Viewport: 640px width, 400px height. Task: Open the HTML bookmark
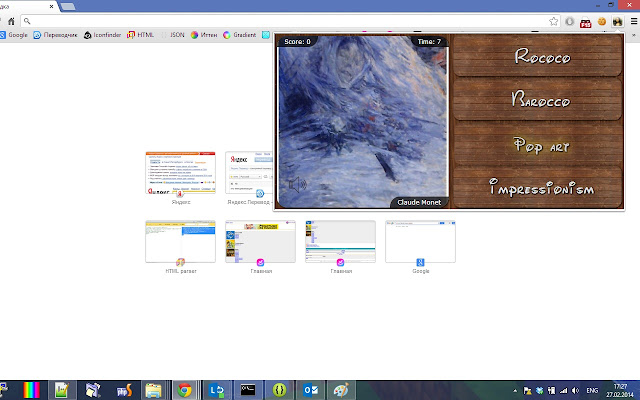point(141,35)
